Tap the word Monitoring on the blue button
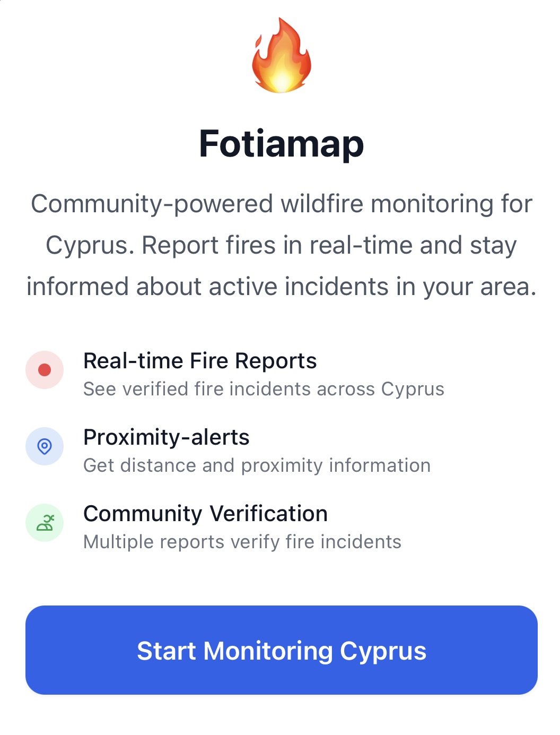The image size is (560, 735). coord(268,651)
